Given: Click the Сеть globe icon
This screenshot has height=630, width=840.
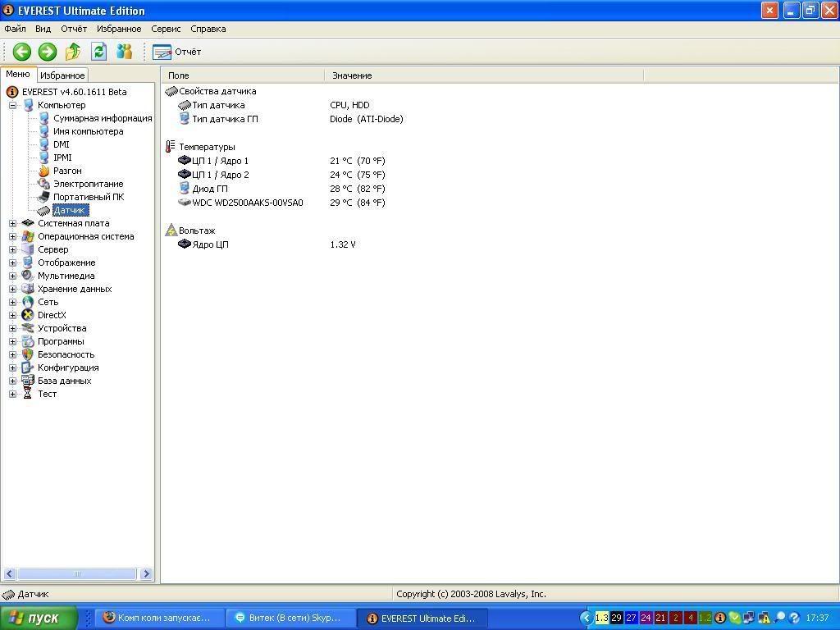Looking at the screenshot, I should click(28, 302).
